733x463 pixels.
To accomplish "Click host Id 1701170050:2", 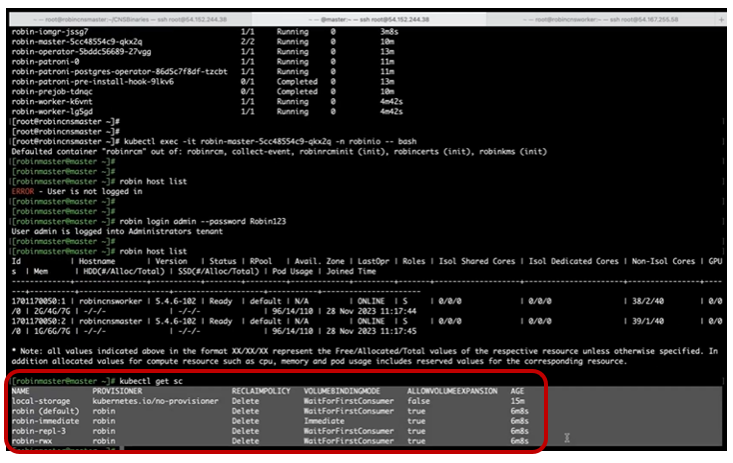I will pyautogui.click(x=39, y=321).
